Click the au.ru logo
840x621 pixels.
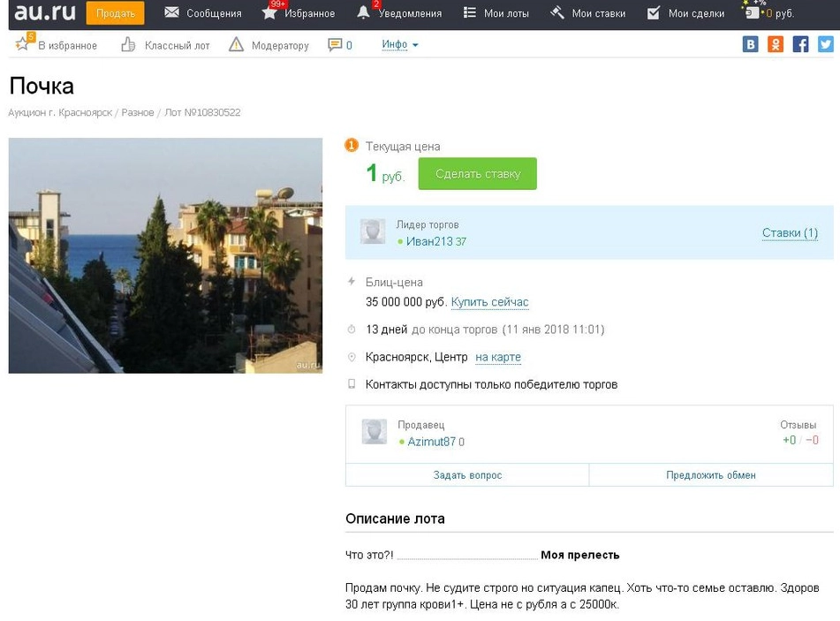tap(44, 12)
